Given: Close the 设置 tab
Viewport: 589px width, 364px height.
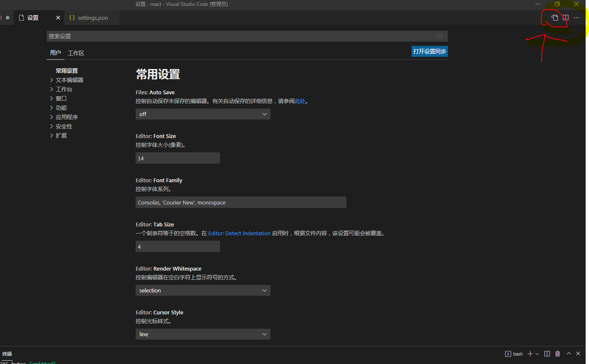Looking at the screenshot, I should click(58, 18).
